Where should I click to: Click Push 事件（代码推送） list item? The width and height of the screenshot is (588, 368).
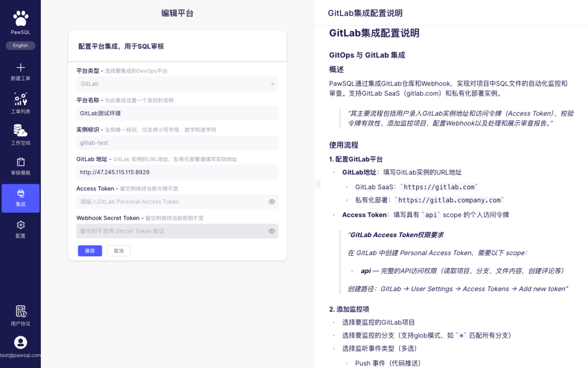point(388,363)
